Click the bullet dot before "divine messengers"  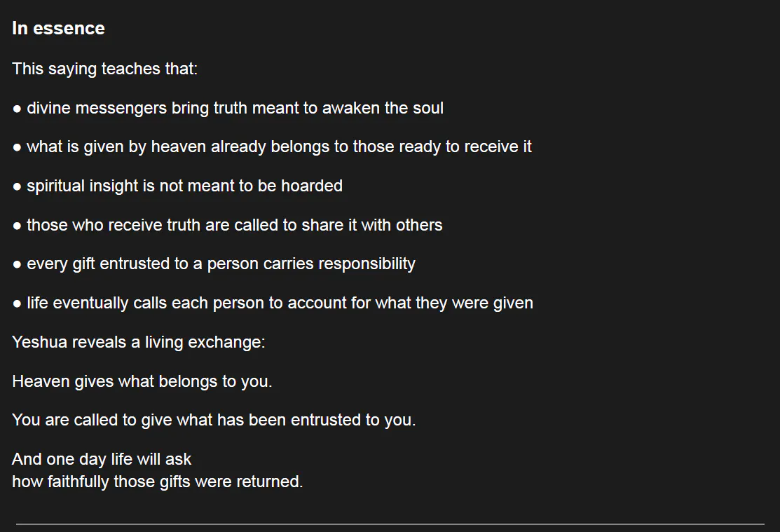(18, 109)
